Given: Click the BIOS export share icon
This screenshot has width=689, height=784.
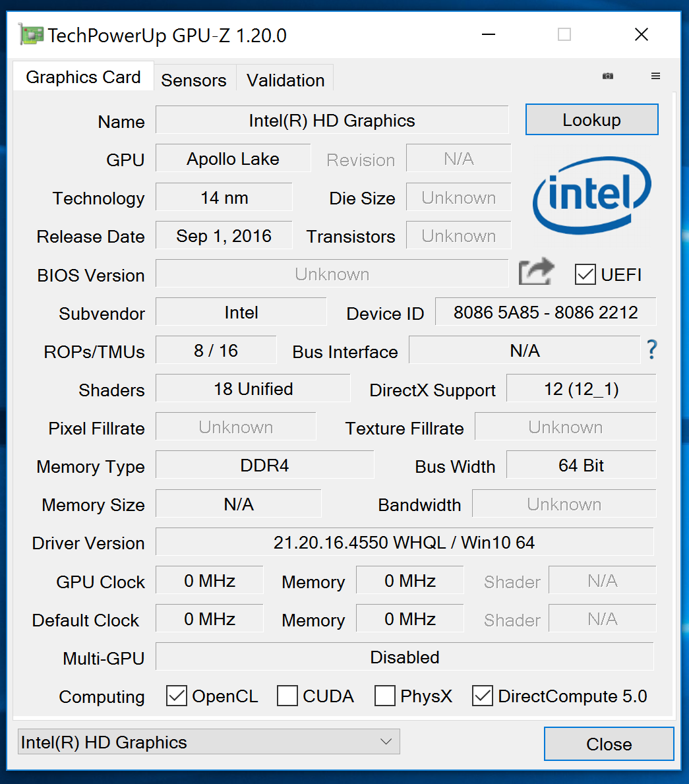Looking at the screenshot, I should click(x=537, y=272).
